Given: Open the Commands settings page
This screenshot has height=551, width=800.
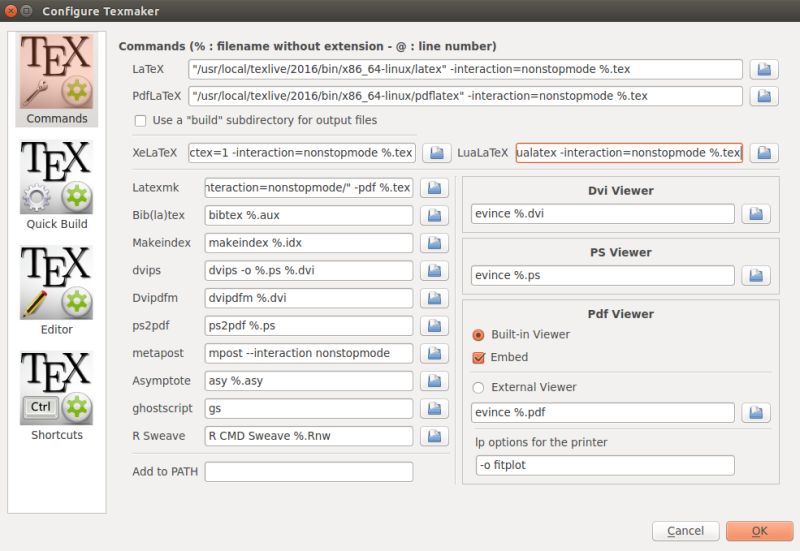Looking at the screenshot, I should tap(57, 80).
